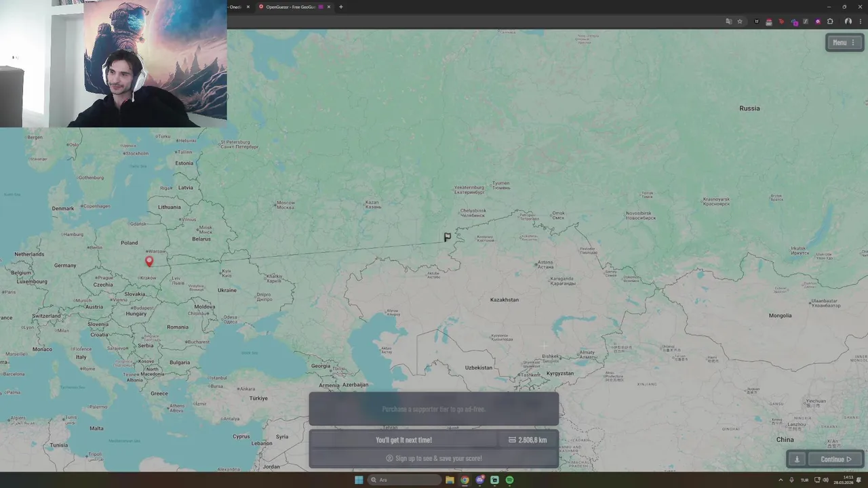Open File Explorer from the taskbar

tap(450, 480)
